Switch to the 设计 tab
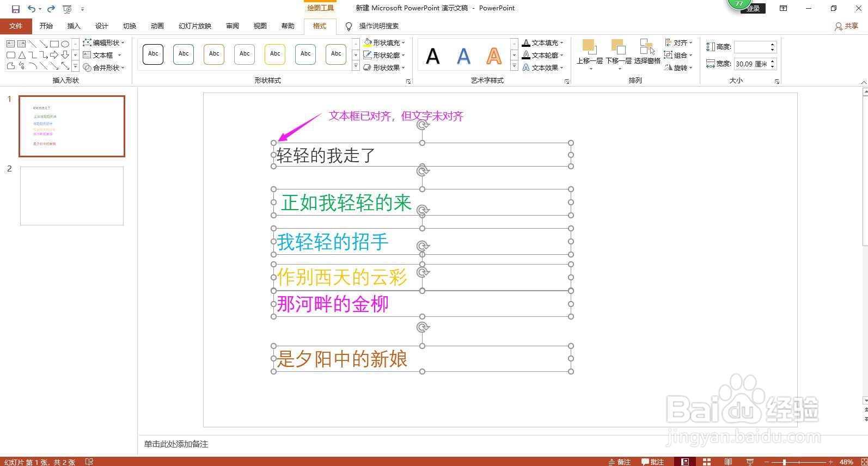This screenshot has height=466, width=868. [x=101, y=26]
